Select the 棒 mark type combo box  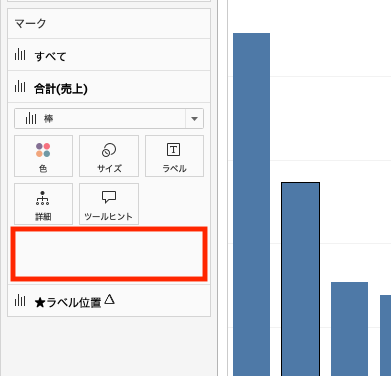(x=109, y=118)
